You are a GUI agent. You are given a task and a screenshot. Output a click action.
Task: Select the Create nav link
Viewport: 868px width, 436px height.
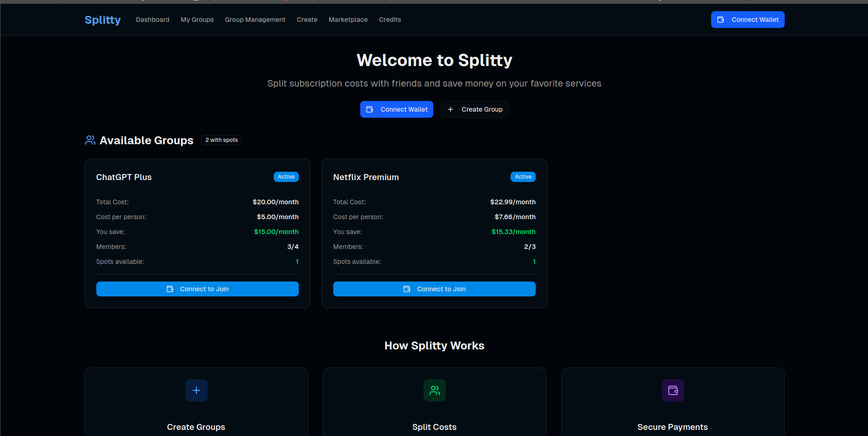[x=307, y=20]
